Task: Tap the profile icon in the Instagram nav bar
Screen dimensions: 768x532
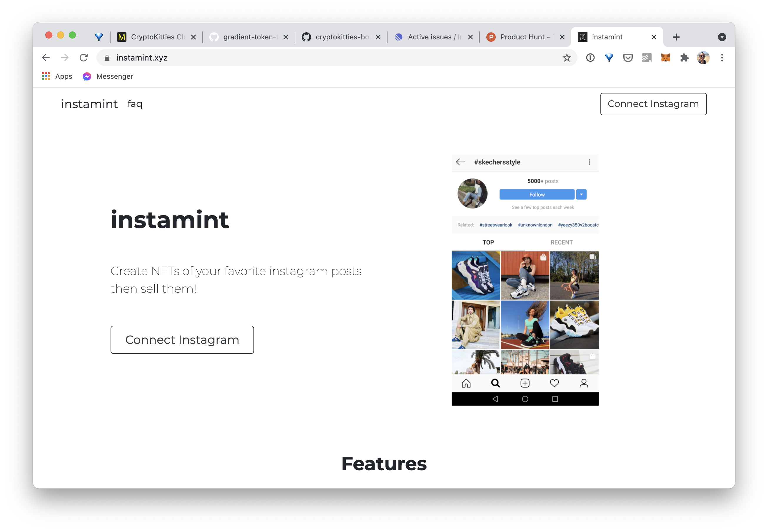Action: coord(583,383)
